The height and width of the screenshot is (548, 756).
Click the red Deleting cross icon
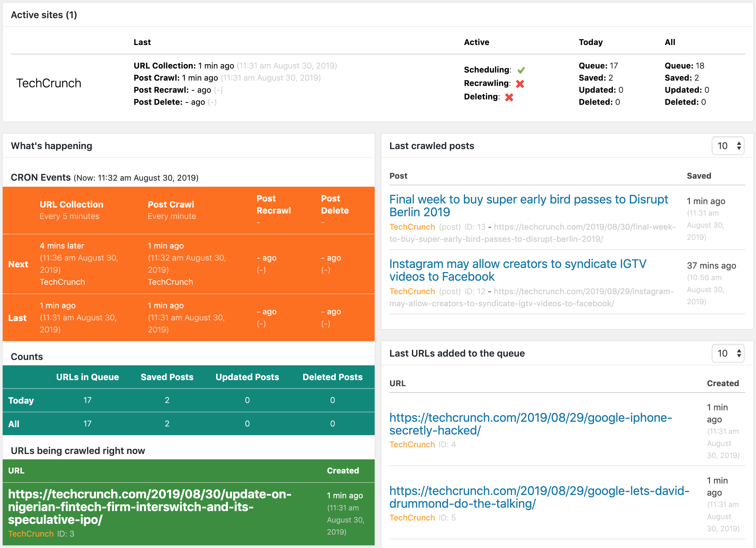tap(509, 97)
